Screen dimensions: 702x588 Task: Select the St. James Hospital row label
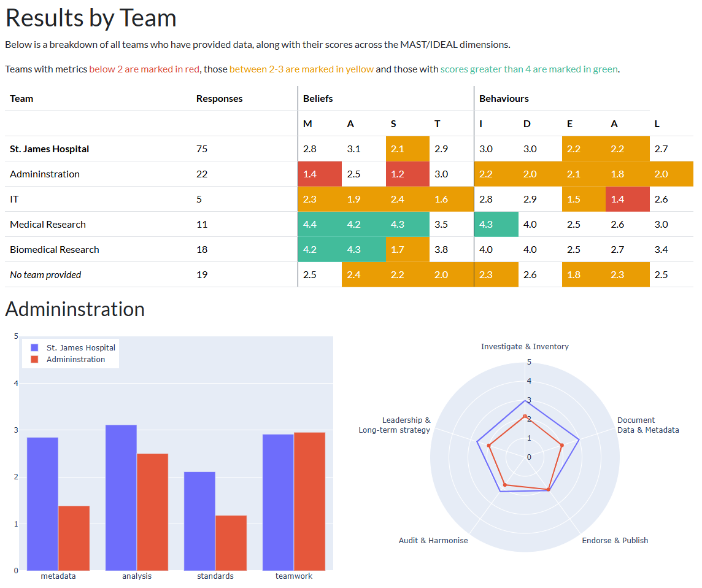click(49, 149)
